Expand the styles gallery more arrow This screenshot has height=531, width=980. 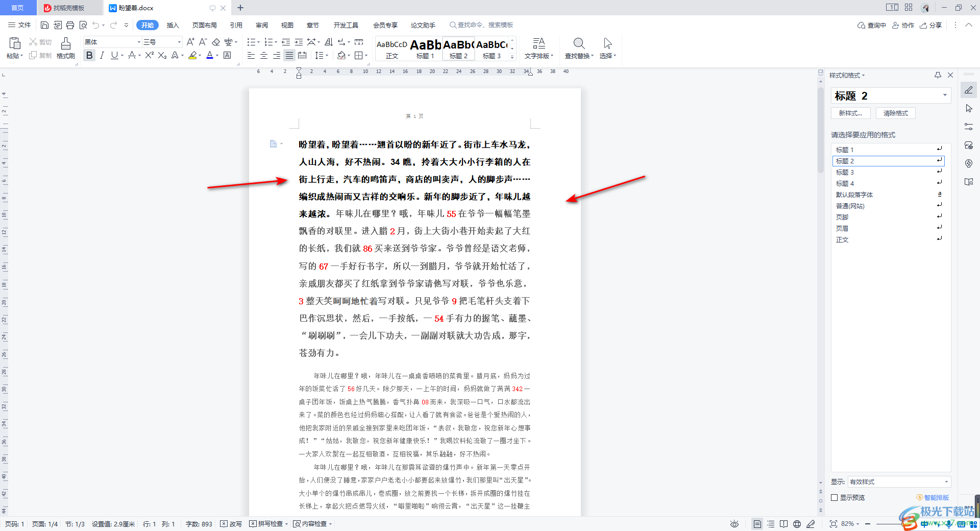pyautogui.click(x=512, y=57)
